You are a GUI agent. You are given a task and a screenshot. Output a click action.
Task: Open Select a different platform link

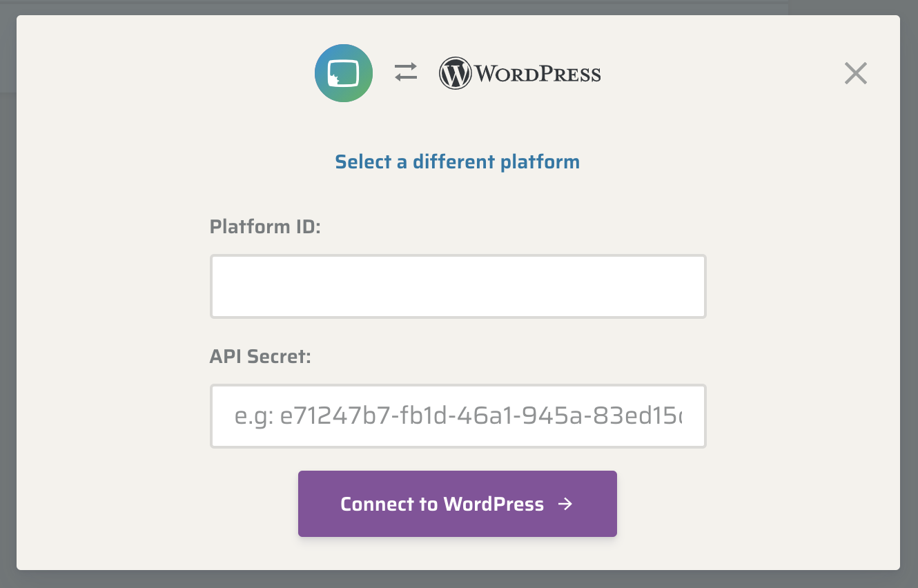[x=458, y=162]
